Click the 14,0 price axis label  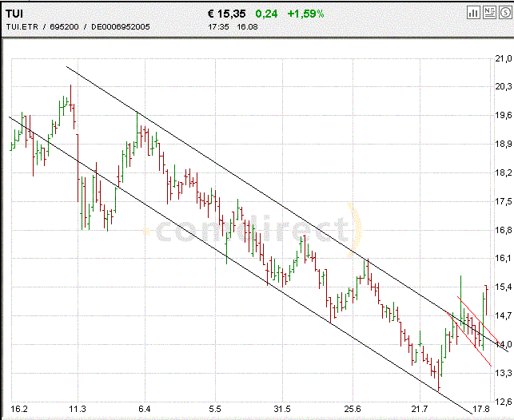503,344
